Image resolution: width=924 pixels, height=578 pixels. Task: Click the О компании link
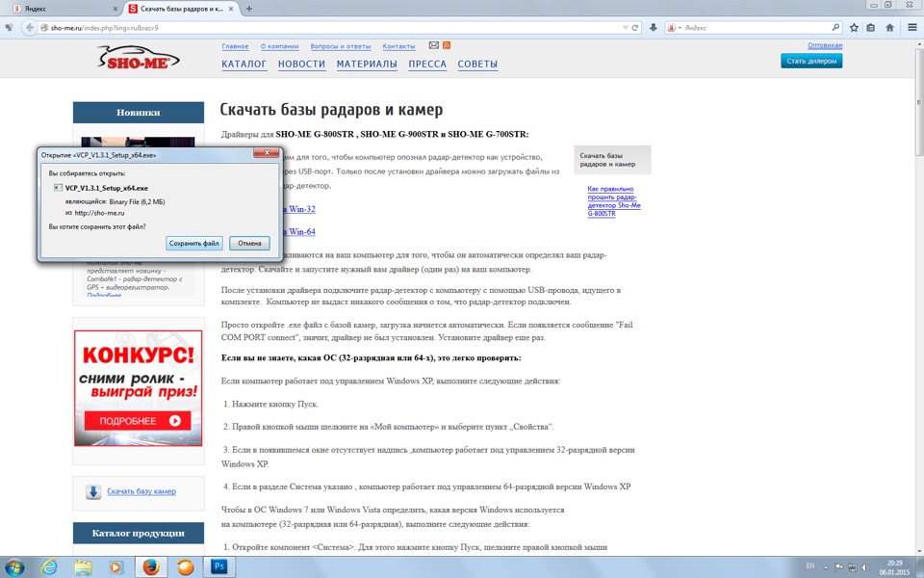click(x=279, y=46)
